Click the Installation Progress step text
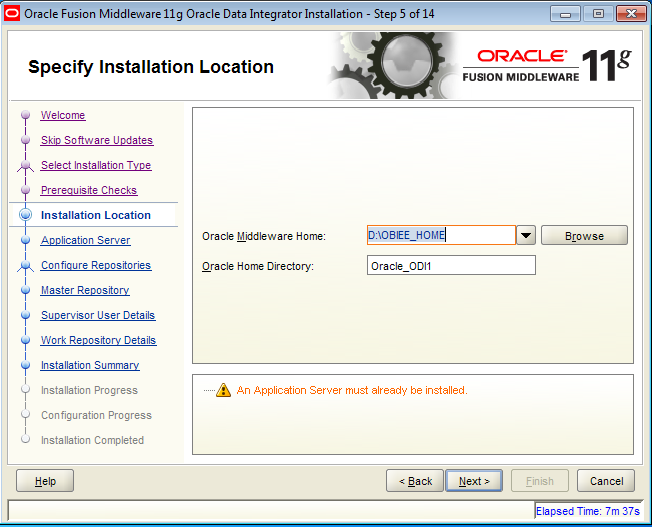 [89, 390]
